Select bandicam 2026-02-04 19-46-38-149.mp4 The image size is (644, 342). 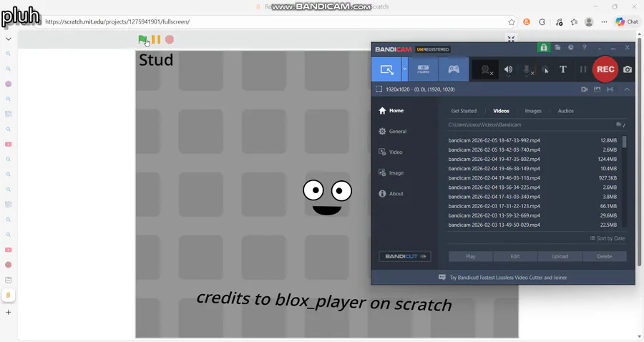coord(532,169)
